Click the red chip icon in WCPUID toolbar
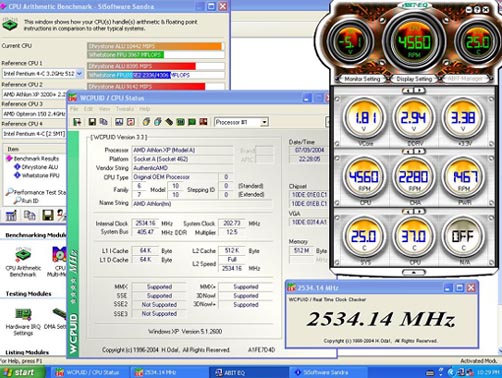Viewport: 502px width, 378px height. point(203,122)
